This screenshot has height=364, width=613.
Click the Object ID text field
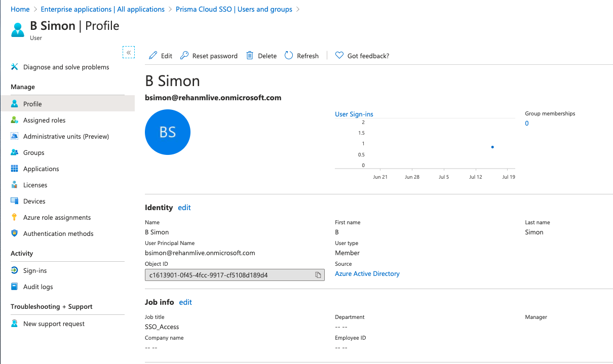click(x=228, y=275)
